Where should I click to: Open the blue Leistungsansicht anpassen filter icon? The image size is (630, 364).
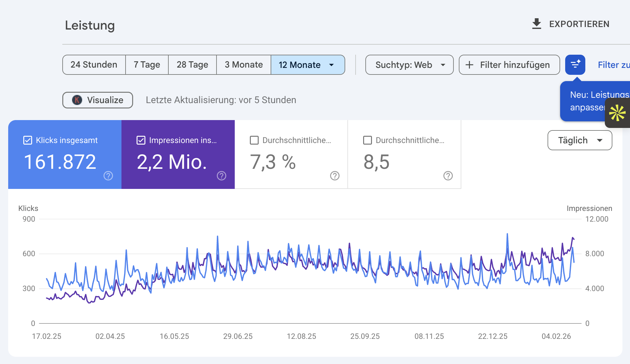pos(575,65)
